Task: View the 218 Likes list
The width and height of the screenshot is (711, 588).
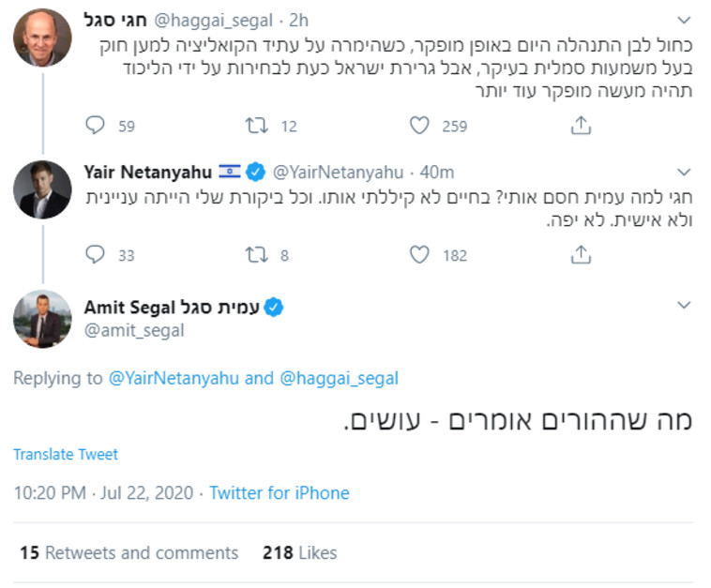Action: coord(299,552)
